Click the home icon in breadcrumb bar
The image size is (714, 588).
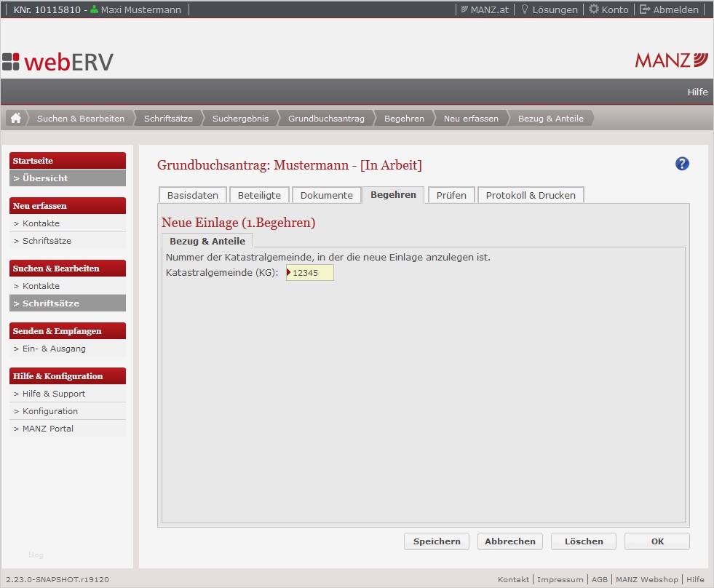(x=16, y=119)
